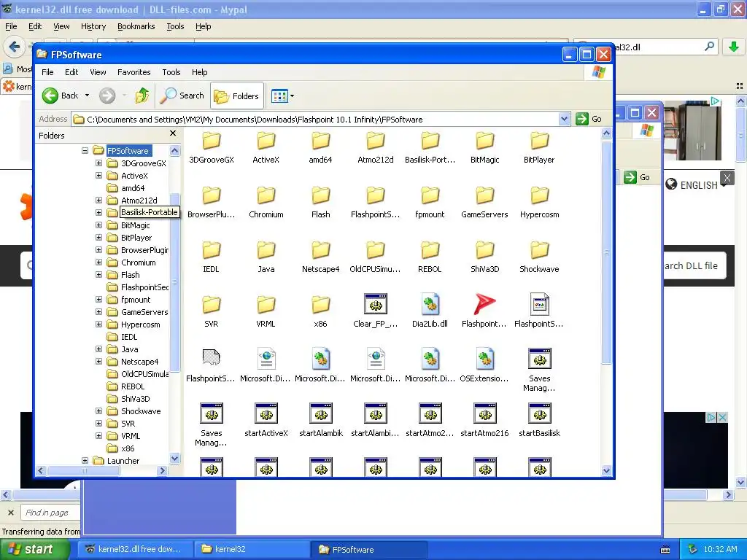
Task: Open the Mypal browser History menu
Action: pyautogui.click(x=93, y=26)
